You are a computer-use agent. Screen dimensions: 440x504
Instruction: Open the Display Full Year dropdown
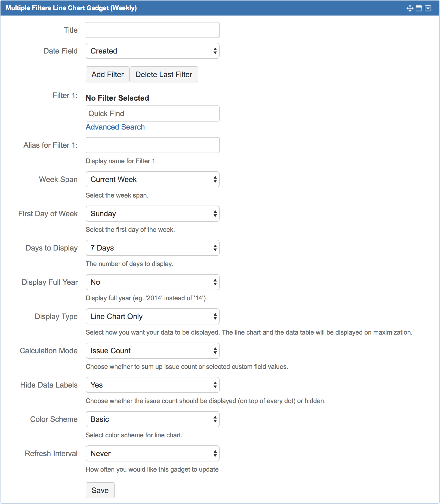tap(152, 282)
